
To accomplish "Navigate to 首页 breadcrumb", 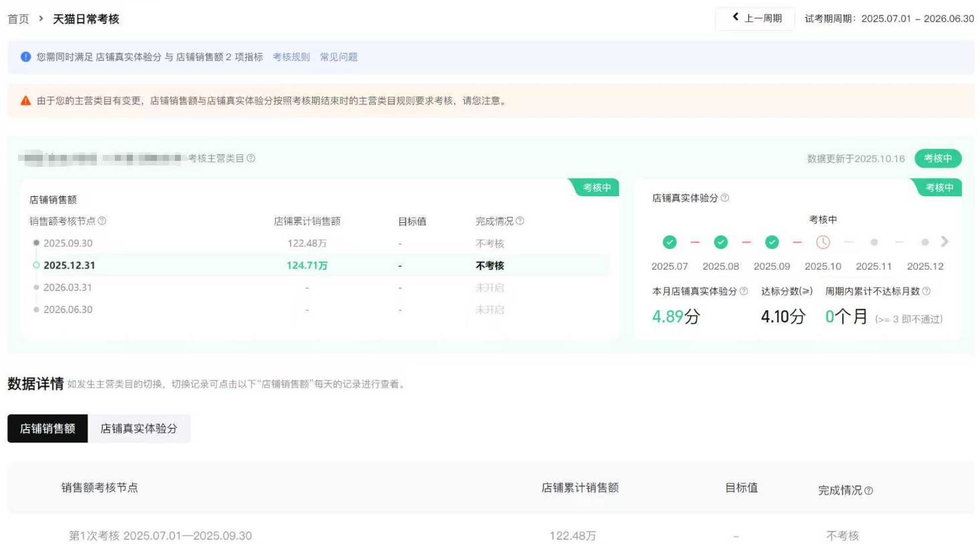I will point(18,19).
